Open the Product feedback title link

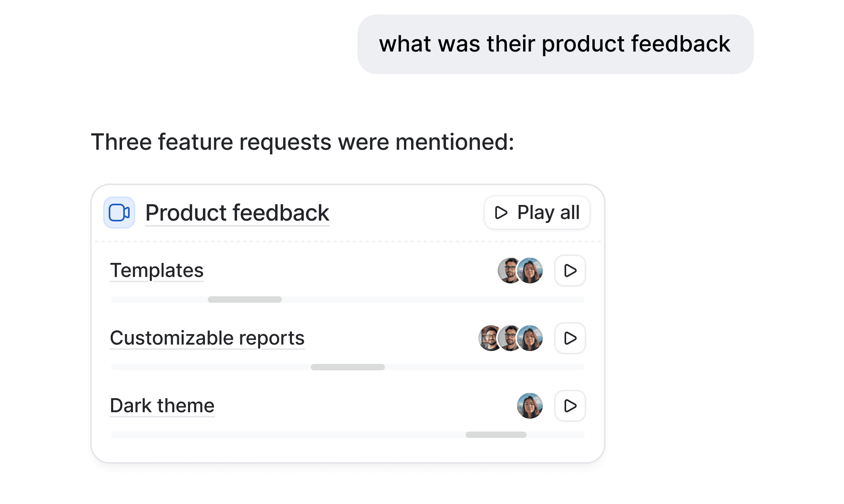[237, 213]
